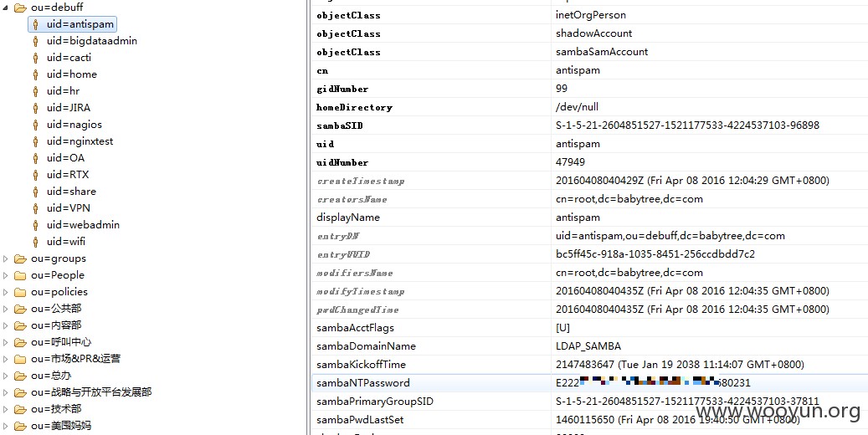Click the folder icon of ou=policies
The image size is (868, 435).
pyautogui.click(x=20, y=292)
